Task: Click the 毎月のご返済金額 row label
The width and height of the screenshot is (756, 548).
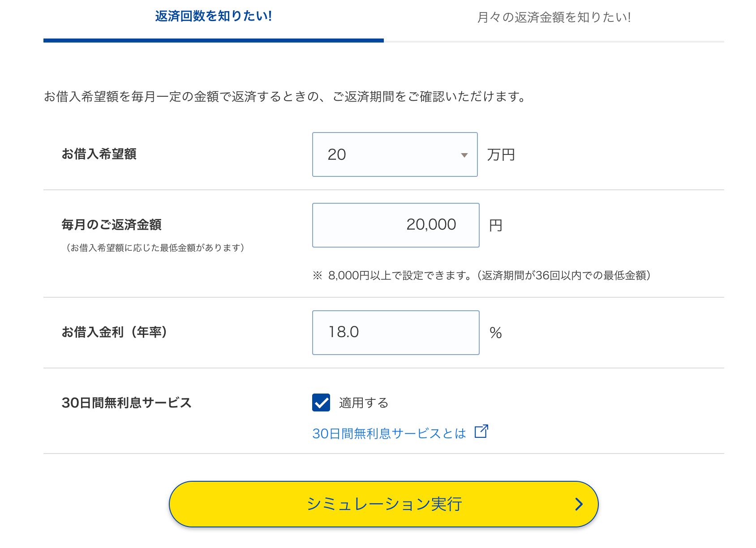Action: click(x=112, y=225)
